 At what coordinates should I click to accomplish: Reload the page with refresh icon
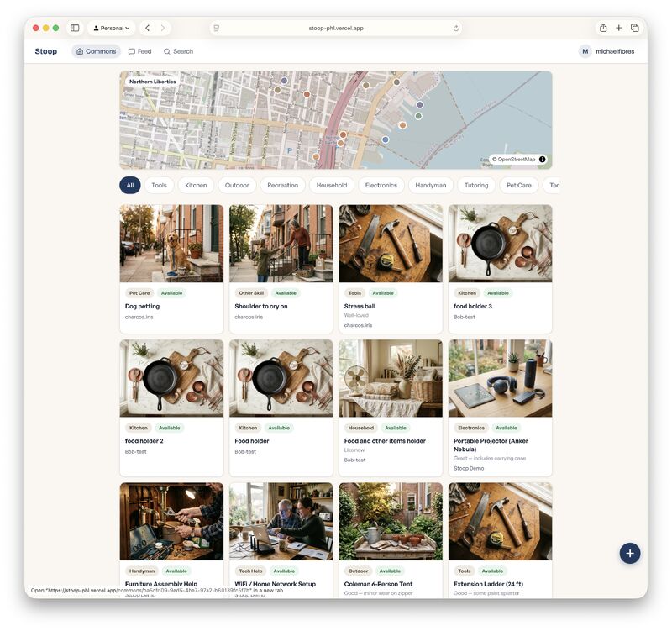click(456, 28)
